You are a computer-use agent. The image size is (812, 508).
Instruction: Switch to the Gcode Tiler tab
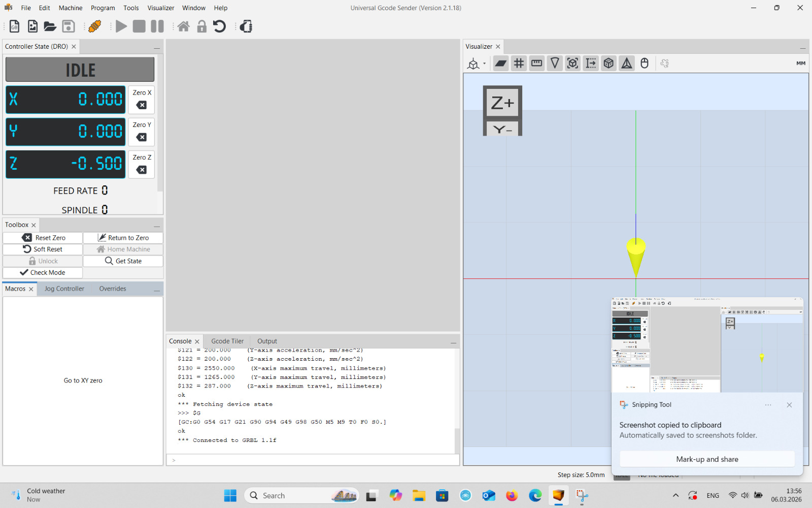coord(227,341)
